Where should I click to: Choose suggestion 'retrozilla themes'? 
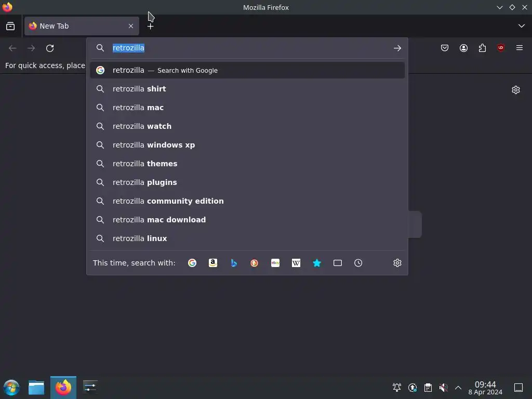click(x=247, y=164)
